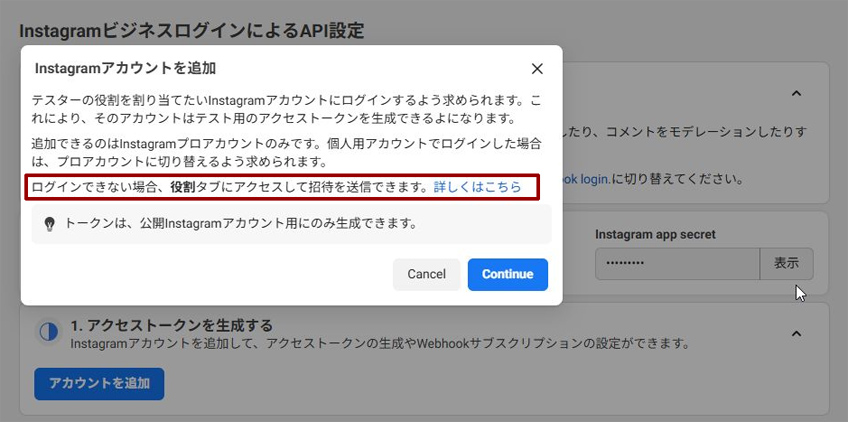Click 表示 to reveal app secret
848x422 pixels.
786,263
